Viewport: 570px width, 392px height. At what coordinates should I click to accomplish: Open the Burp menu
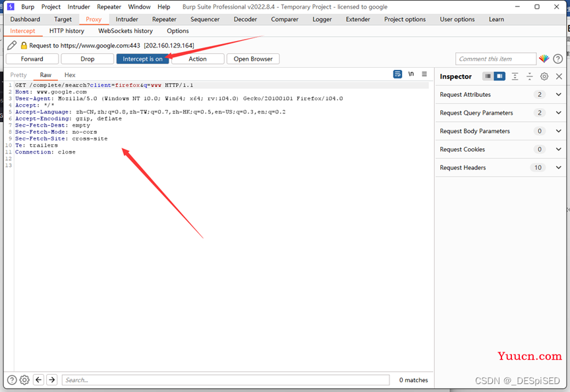pyautogui.click(x=28, y=7)
